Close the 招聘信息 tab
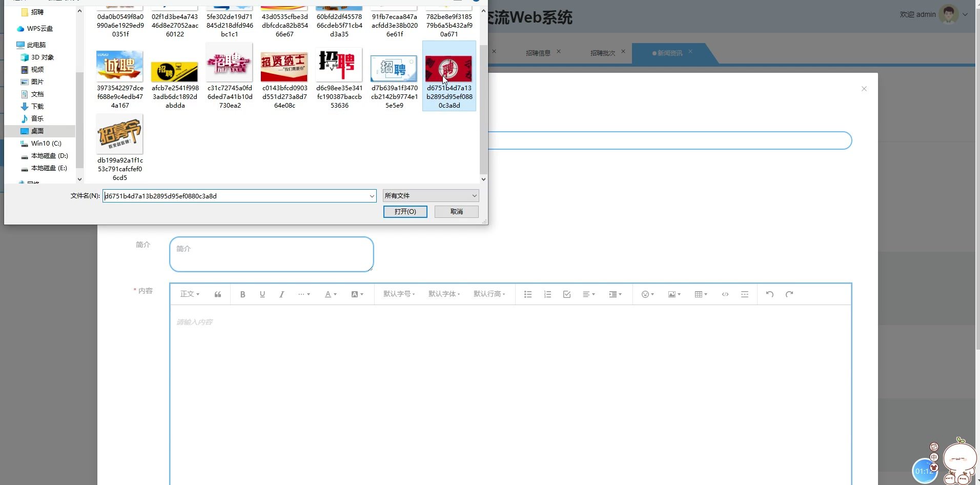The image size is (980, 485). (559, 51)
